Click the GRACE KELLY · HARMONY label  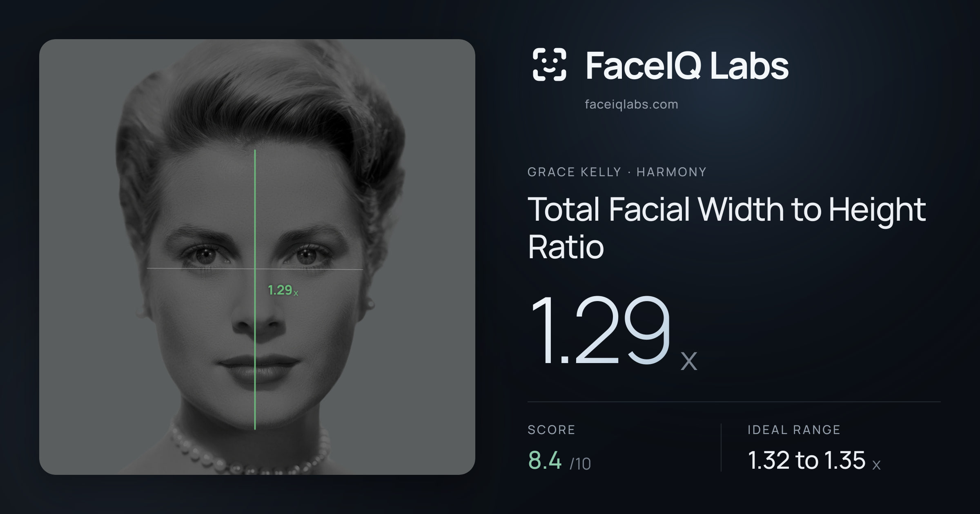[617, 172]
